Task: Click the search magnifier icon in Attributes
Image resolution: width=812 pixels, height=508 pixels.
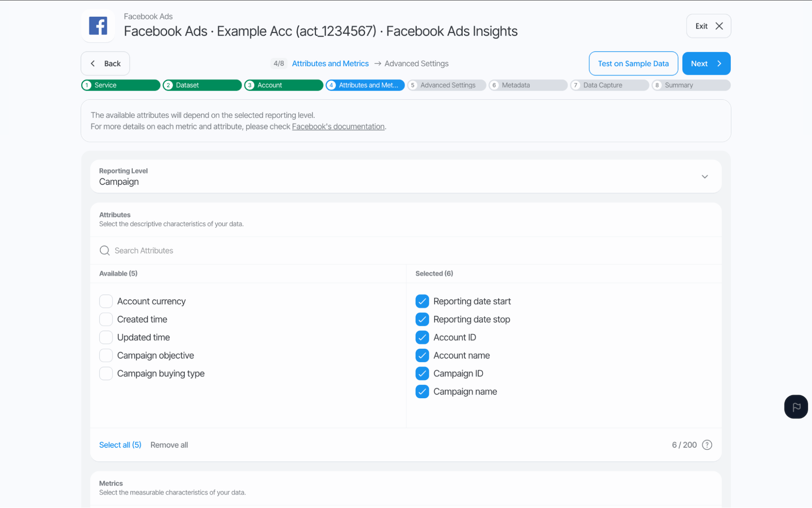Action: click(x=104, y=250)
